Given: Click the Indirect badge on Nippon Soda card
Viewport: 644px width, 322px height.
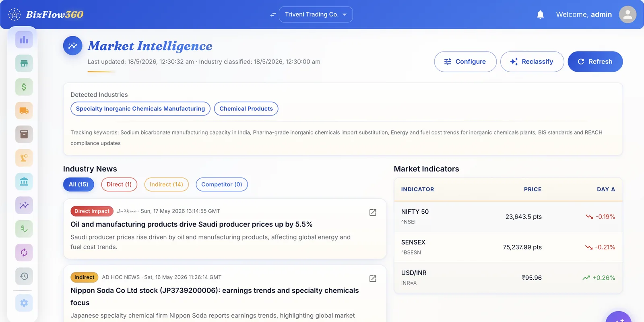Looking at the screenshot, I should (84, 277).
